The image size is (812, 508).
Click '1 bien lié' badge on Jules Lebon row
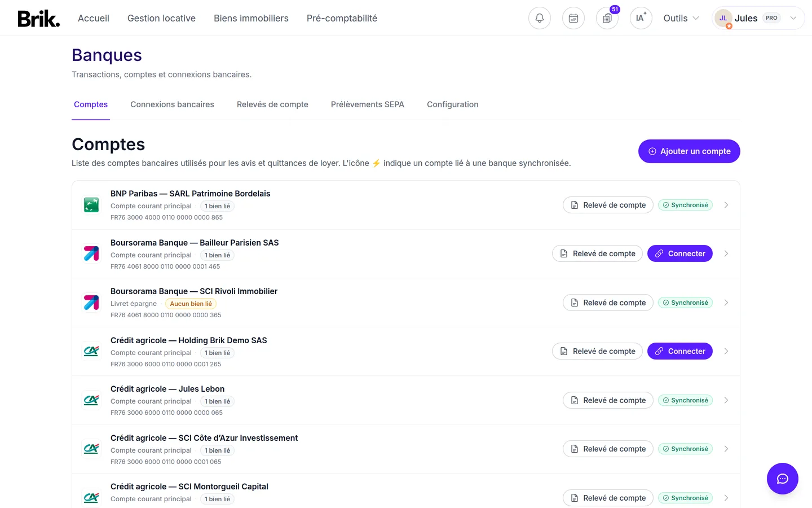pyautogui.click(x=217, y=401)
